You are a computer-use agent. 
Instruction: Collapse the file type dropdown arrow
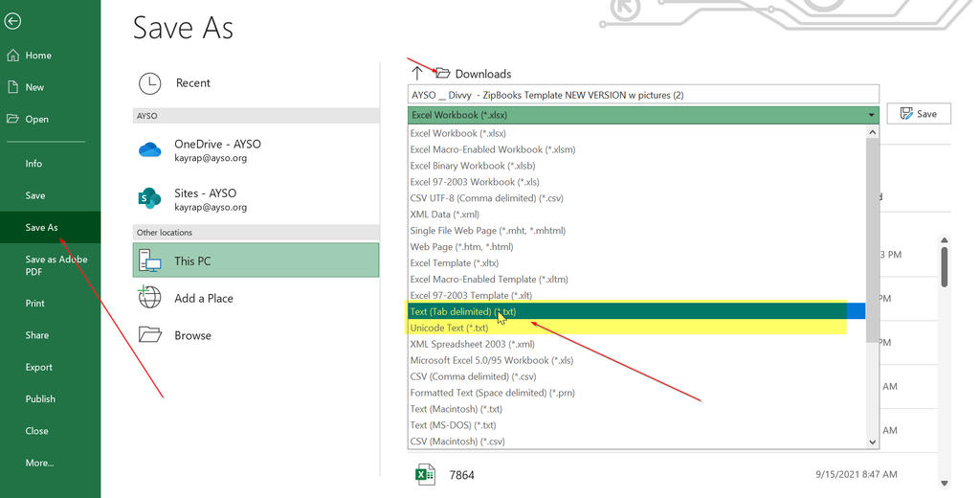[871, 115]
